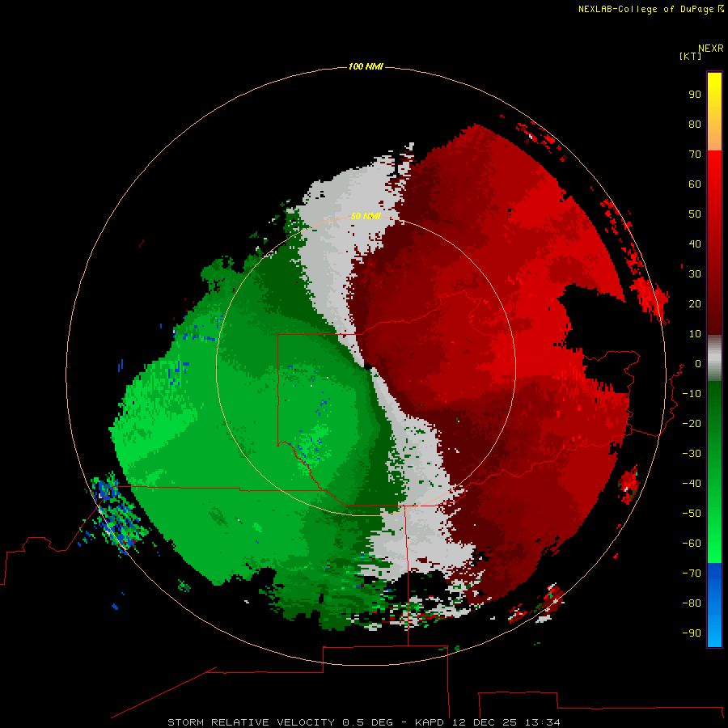Click the NEXR label above color scale
The image size is (728, 728).
(711, 49)
